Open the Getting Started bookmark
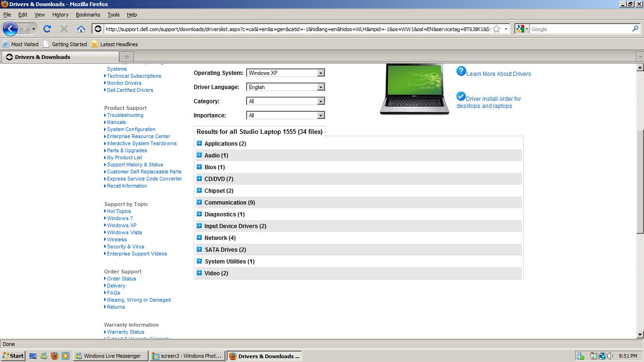 point(65,44)
